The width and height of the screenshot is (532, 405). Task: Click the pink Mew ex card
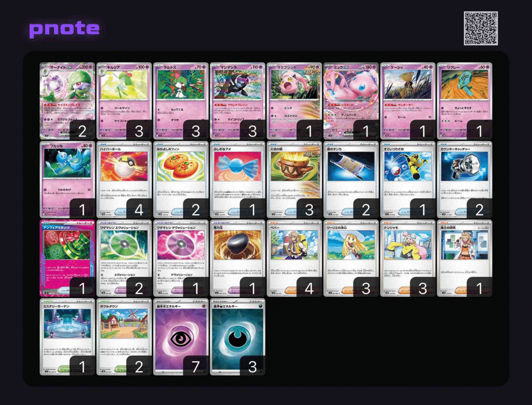click(x=351, y=101)
